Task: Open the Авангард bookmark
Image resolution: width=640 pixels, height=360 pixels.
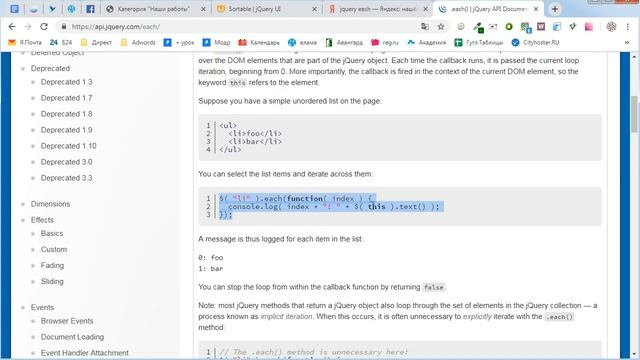Action: point(344,42)
